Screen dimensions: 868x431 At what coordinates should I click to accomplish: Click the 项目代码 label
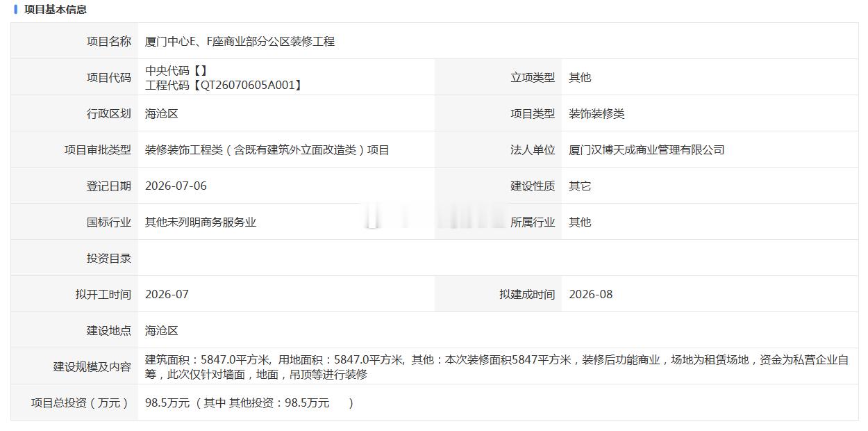point(109,78)
